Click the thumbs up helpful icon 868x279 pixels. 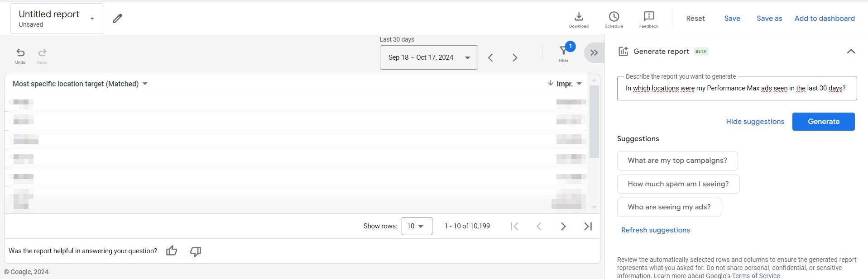point(172,251)
